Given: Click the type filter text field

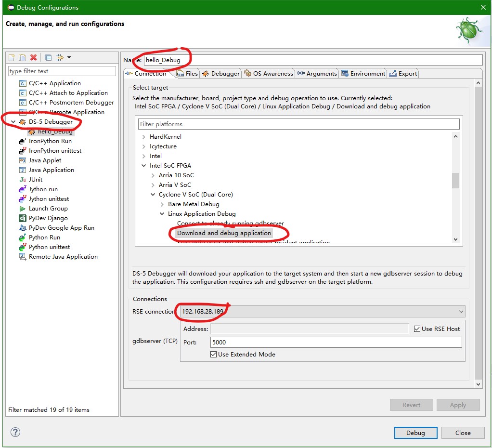Looking at the screenshot, I should (x=62, y=71).
